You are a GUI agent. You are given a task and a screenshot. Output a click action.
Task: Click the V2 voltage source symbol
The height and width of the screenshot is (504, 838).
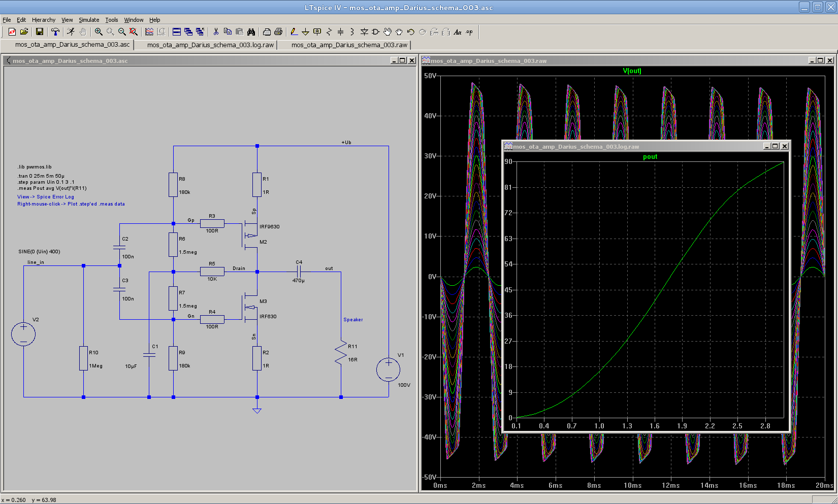[23, 334]
